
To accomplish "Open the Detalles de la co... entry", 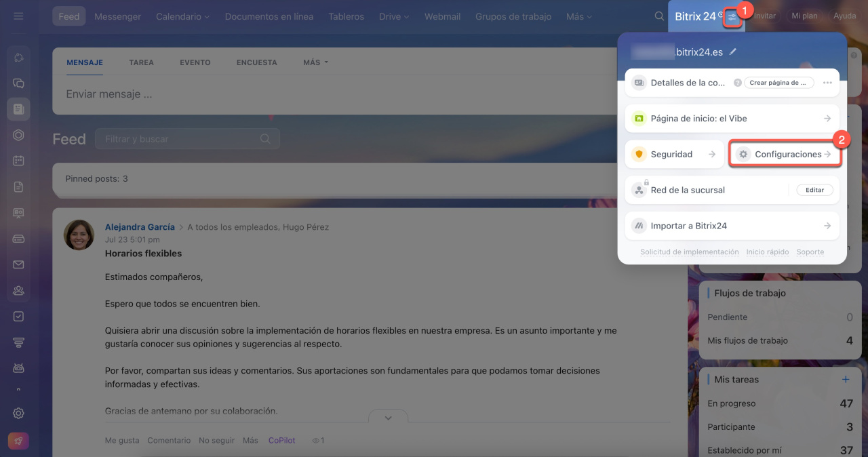I will point(688,83).
